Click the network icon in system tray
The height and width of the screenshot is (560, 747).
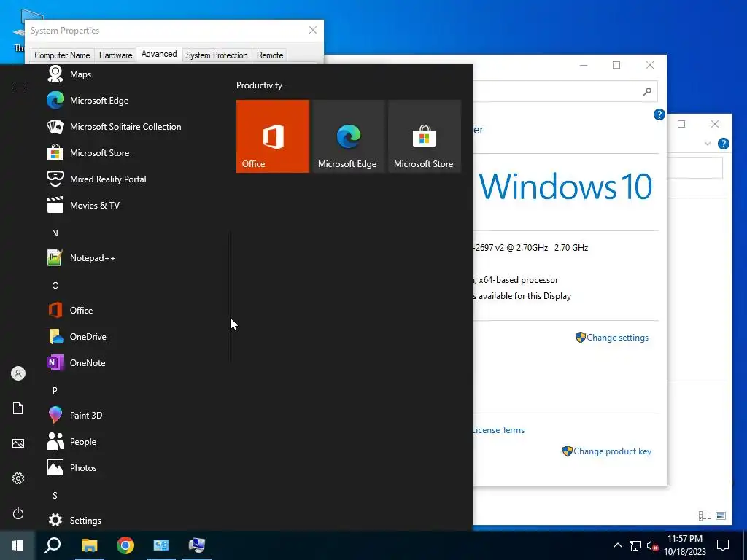[635, 545]
